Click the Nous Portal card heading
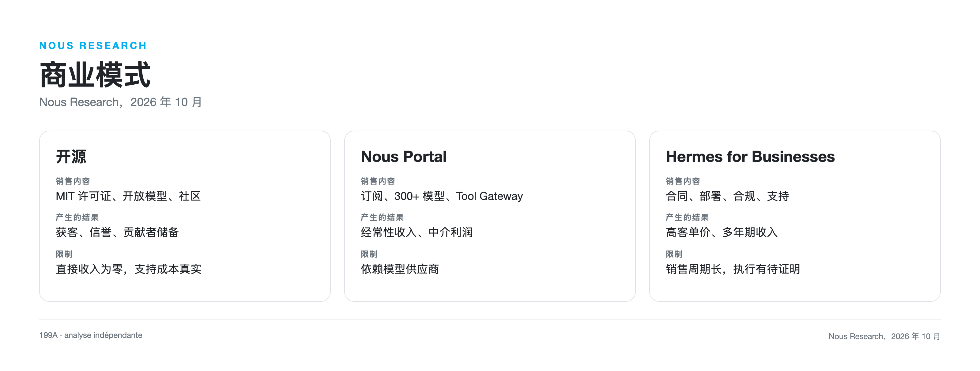Image resolution: width=980 pixels, height=371 pixels. [x=404, y=157]
